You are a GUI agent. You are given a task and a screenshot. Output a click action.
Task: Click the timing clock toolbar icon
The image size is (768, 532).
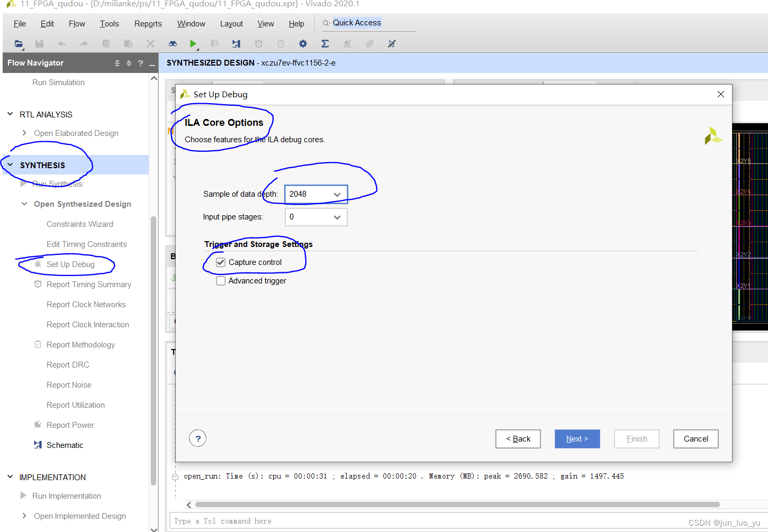point(258,44)
